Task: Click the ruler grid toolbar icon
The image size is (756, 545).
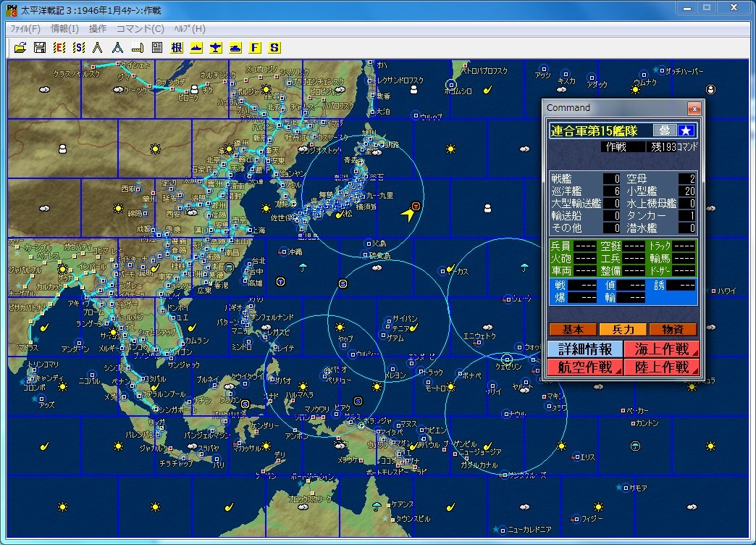Action: tap(138, 47)
